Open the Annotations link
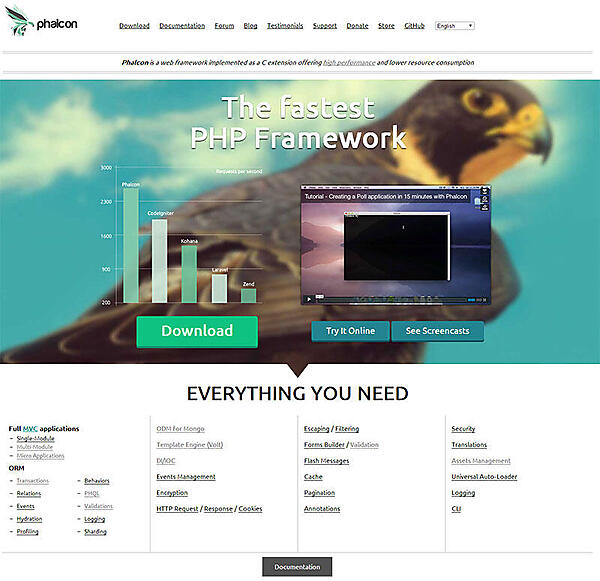 click(x=322, y=509)
